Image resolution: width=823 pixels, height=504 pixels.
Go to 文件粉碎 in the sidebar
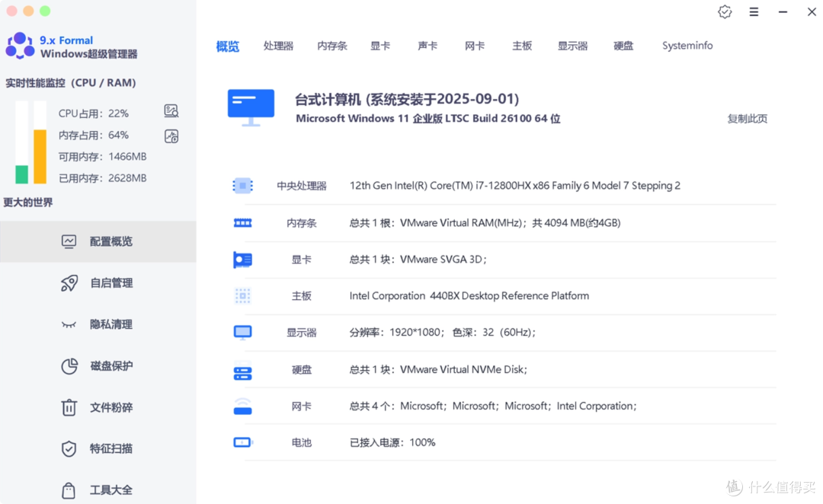[x=98, y=407]
